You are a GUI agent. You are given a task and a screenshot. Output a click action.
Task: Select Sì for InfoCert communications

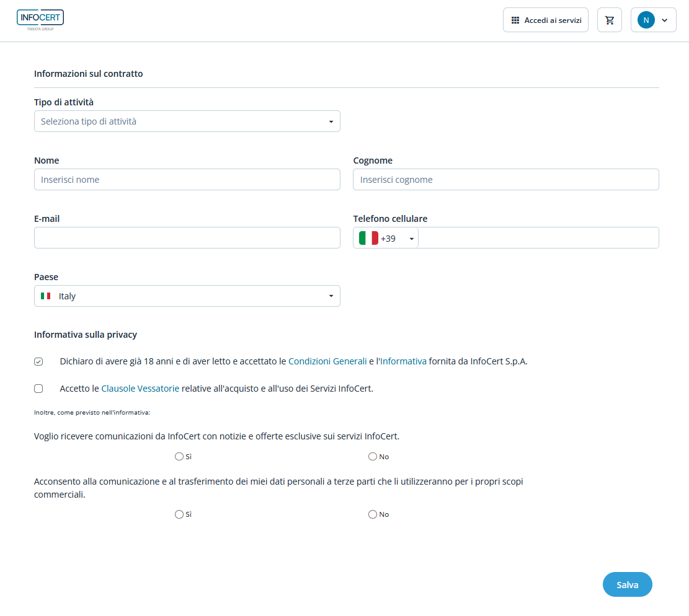click(x=179, y=457)
